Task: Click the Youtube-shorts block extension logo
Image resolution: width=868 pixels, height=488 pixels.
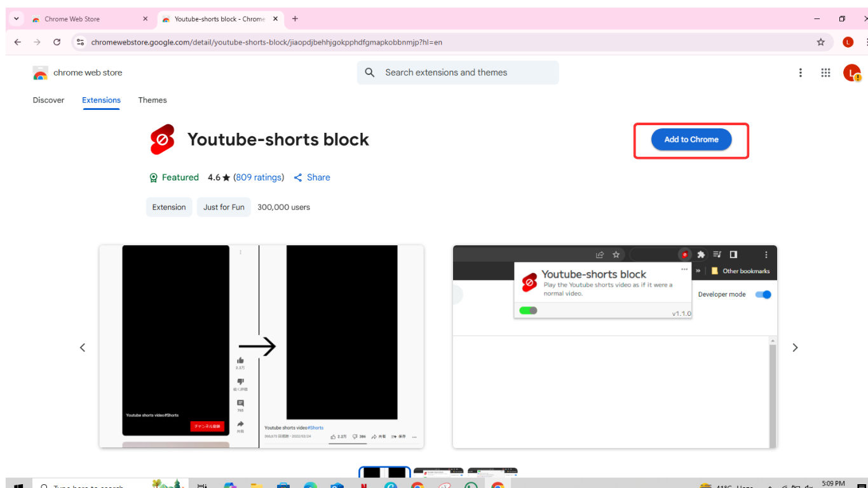Action: [x=162, y=140]
